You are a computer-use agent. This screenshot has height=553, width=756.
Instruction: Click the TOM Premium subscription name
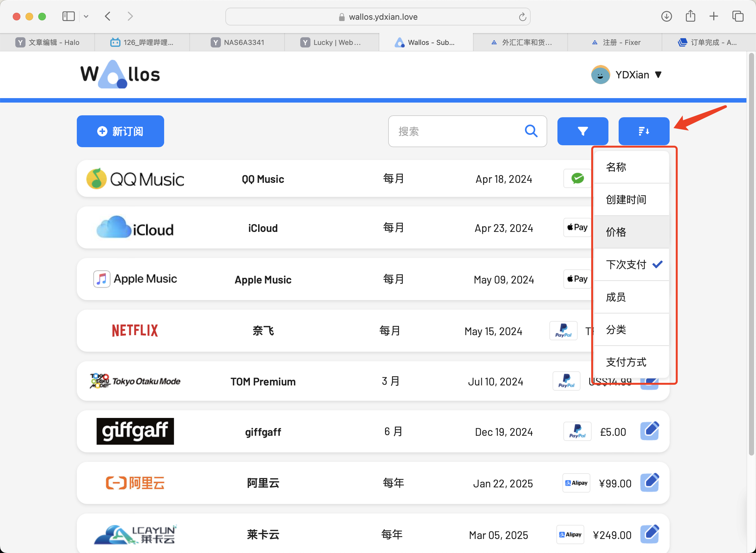(x=263, y=382)
